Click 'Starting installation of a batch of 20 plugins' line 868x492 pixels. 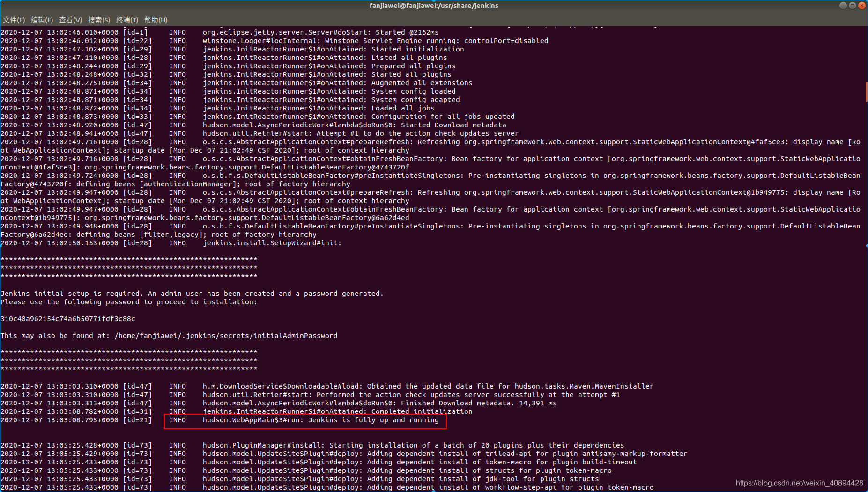coord(312,445)
